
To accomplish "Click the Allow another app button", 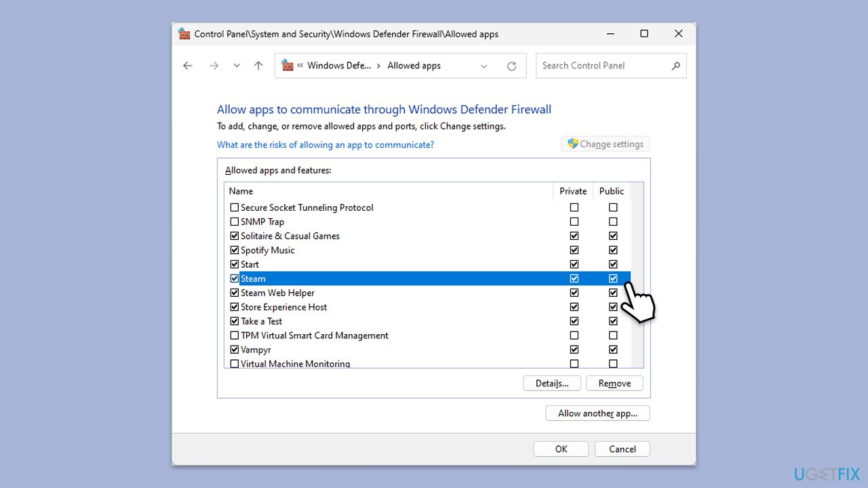I will (597, 413).
